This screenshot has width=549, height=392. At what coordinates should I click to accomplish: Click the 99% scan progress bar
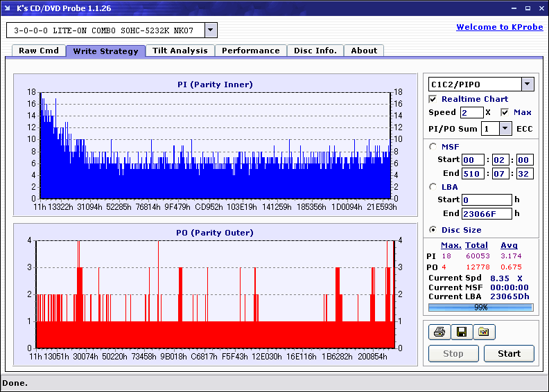(480, 307)
